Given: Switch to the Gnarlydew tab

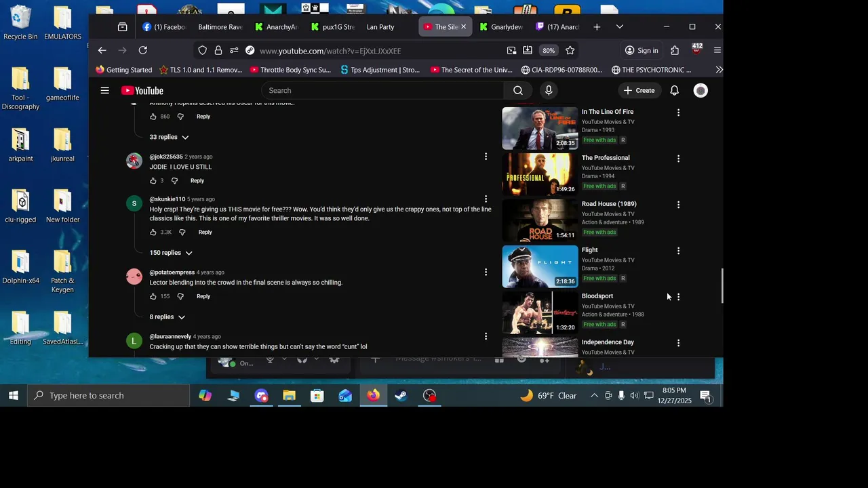Looking at the screenshot, I should tap(501, 27).
